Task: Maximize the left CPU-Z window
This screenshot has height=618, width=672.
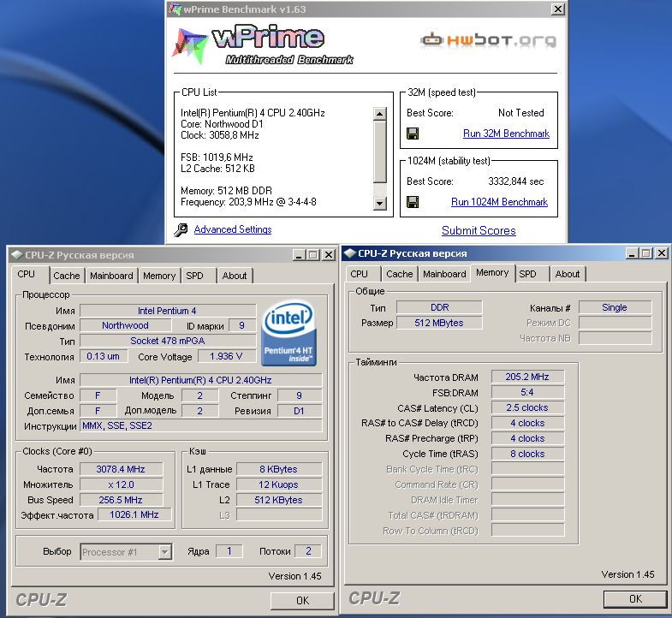Action: click(x=313, y=255)
